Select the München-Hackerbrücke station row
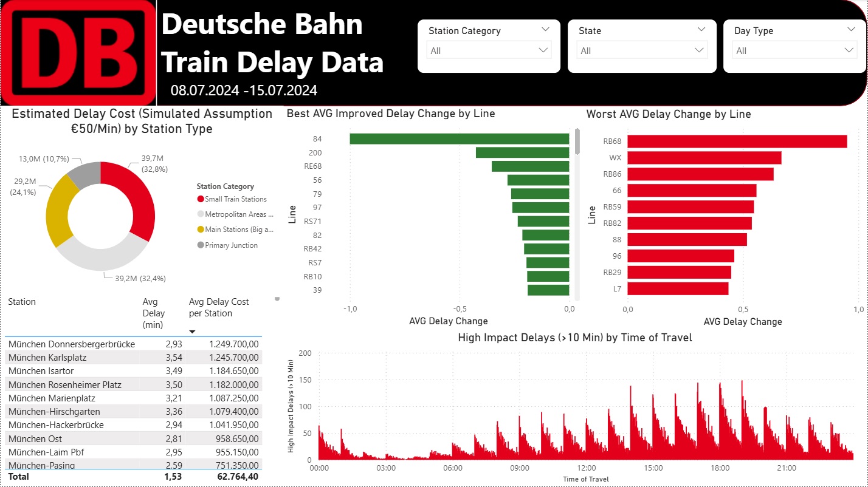This screenshot has height=487, width=868. pyautogui.click(x=134, y=425)
